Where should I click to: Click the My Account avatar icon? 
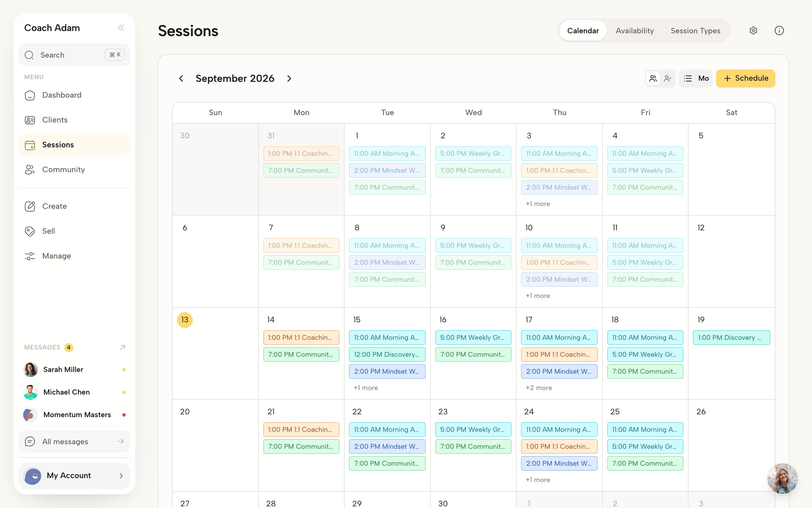pos(32,476)
